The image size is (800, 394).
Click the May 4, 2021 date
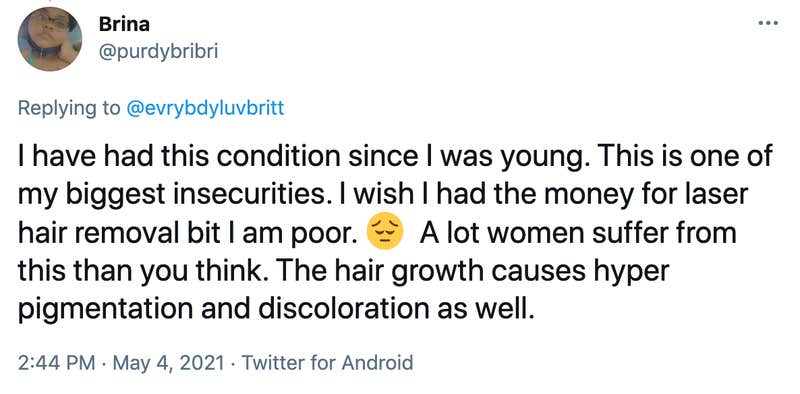pyautogui.click(x=169, y=363)
